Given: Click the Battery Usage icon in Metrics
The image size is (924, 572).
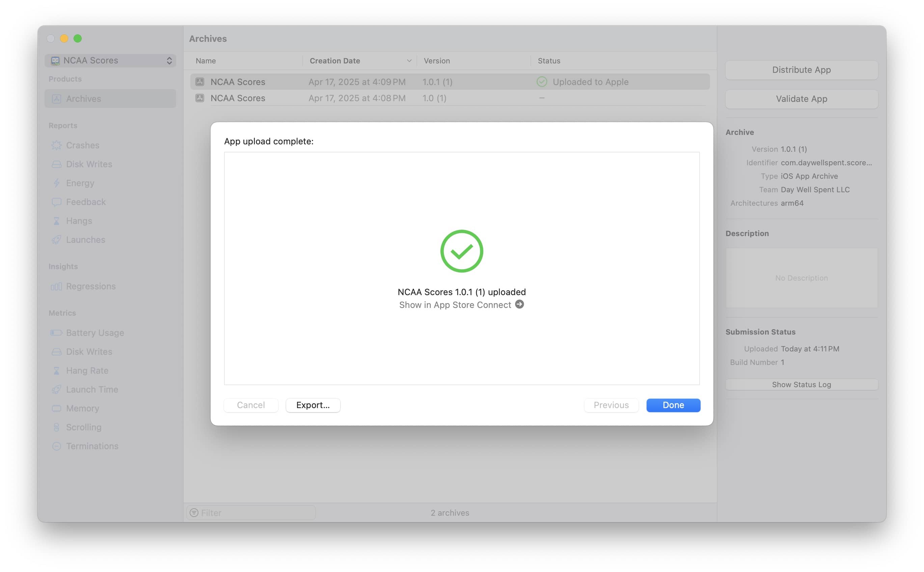Looking at the screenshot, I should pos(56,333).
